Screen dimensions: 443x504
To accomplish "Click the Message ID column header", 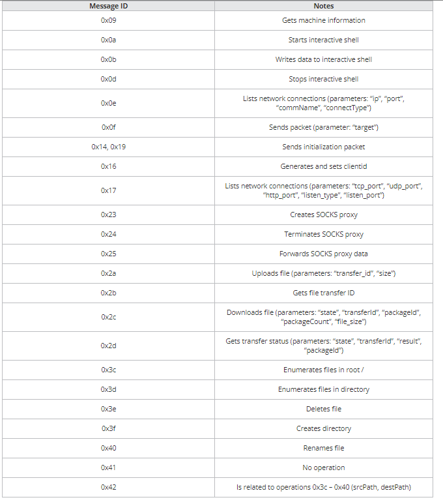I will [x=109, y=6].
